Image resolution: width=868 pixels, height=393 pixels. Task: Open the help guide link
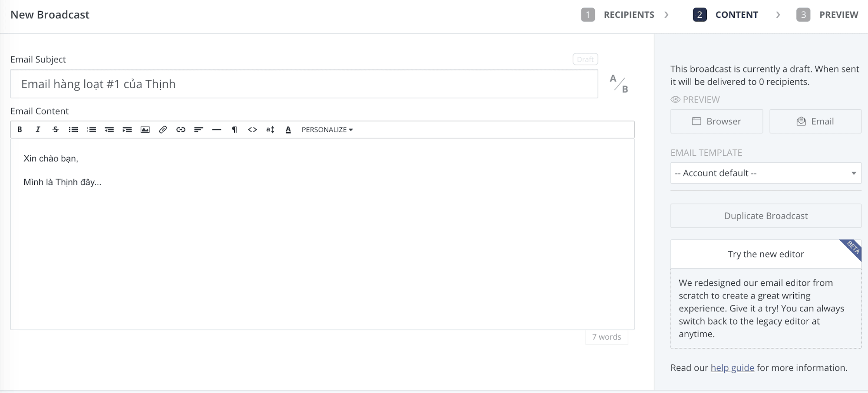pos(732,368)
